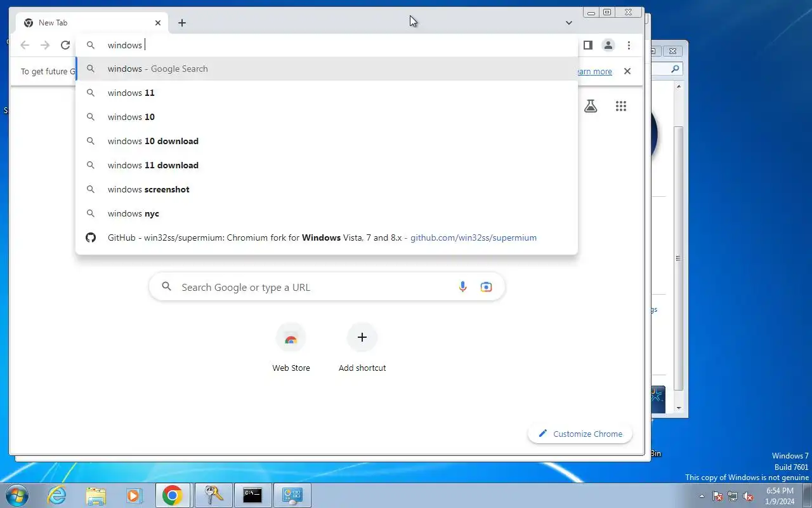Open the muted volume tray icon
The width and height of the screenshot is (812, 508).
[x=748, y=497]
